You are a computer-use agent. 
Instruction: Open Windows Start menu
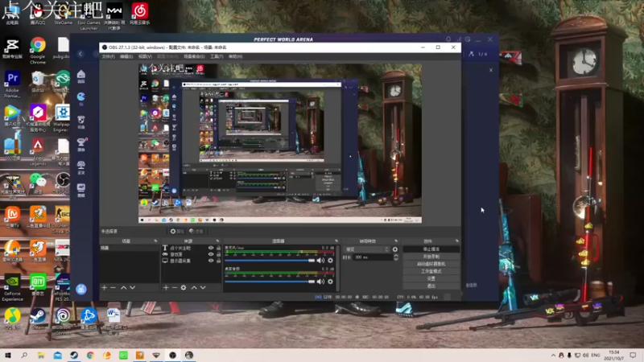click(x=8, y=355)
